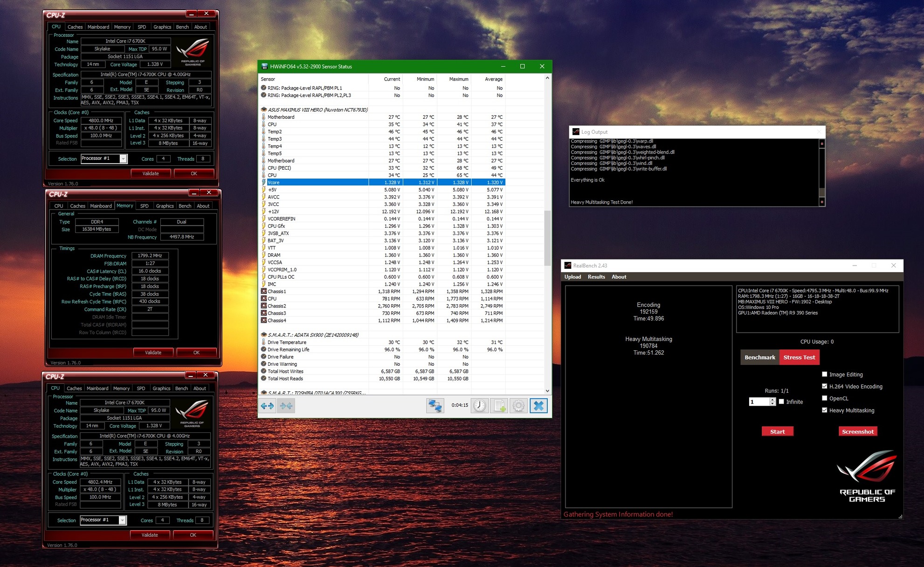The image size is (924, 567).
Task: Open the Processor #1 dropdown in the bottom CPU-Z window
Action: [122, 520]
